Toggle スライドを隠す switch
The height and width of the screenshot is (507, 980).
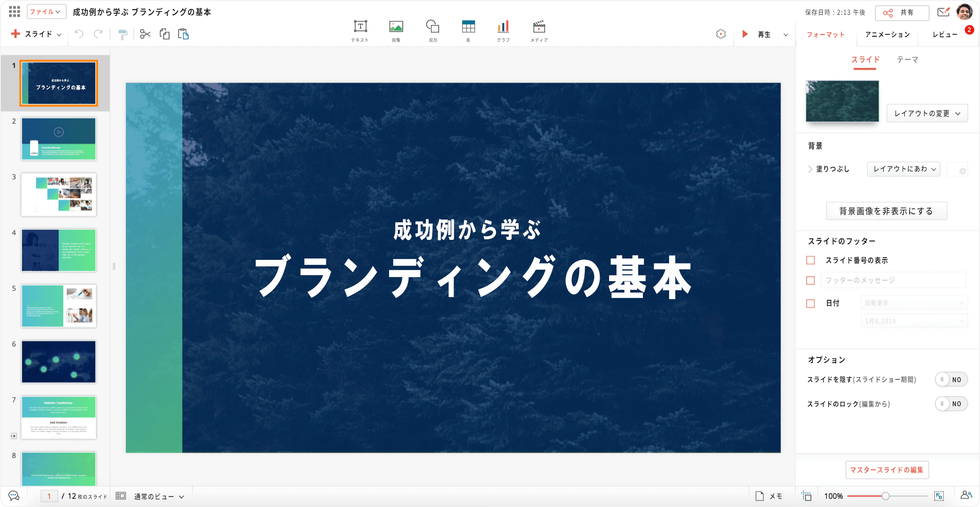point(951,379)
